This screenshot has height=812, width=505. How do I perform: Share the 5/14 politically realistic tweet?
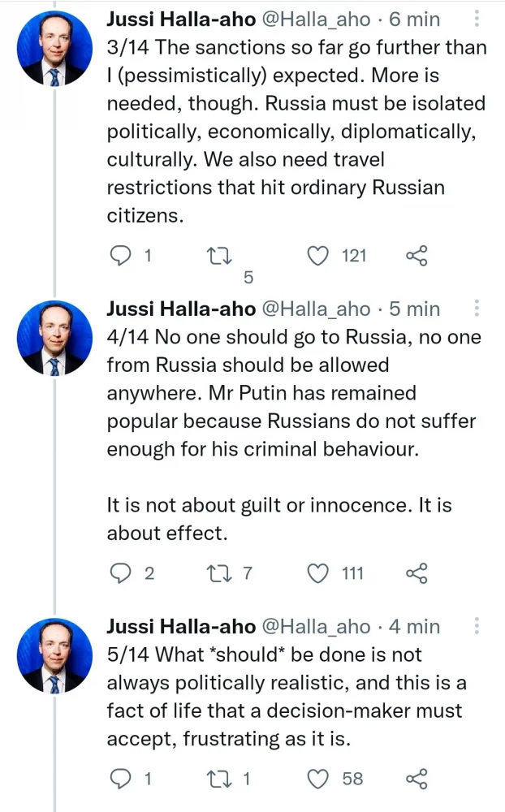(x=417, y=779)
